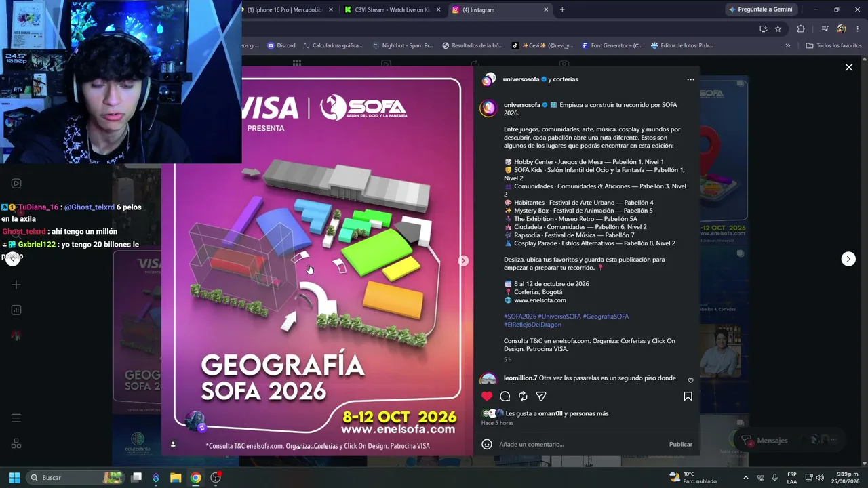Screen dimensions: 868x488
Task: Open the #GeografiaSOFA hashtag
Action: 606,317
